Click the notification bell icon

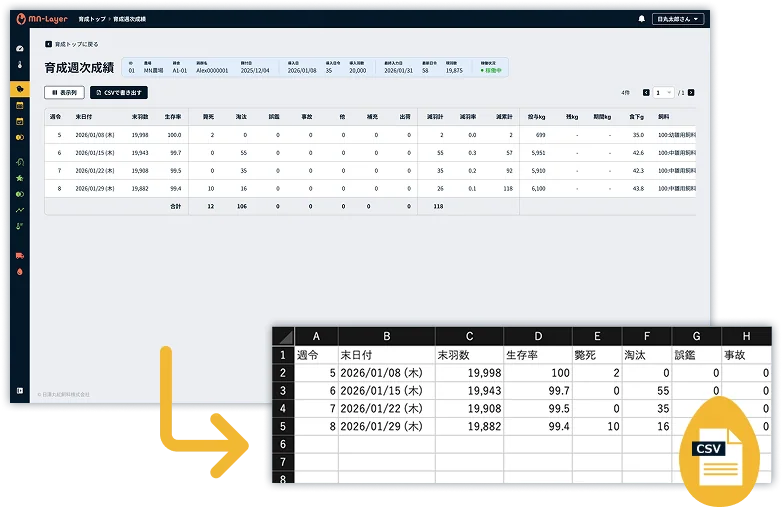(641, 19)
